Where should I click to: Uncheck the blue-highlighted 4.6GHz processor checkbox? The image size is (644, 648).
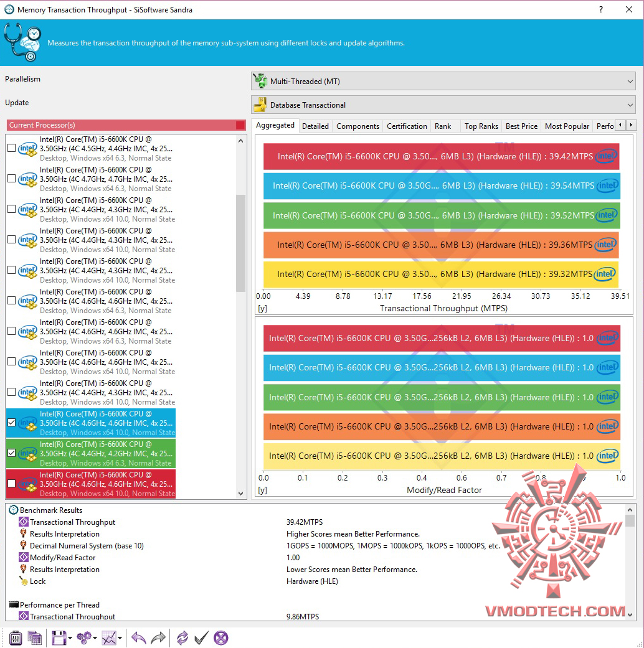coord(12,423)
